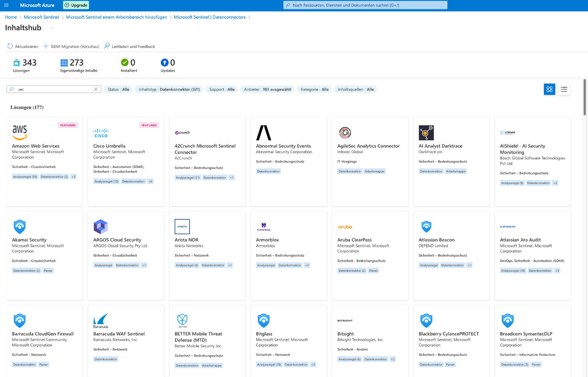Open the Azure hamburger menu
This screenshot has height=377, width=588.
click(6, 5)
